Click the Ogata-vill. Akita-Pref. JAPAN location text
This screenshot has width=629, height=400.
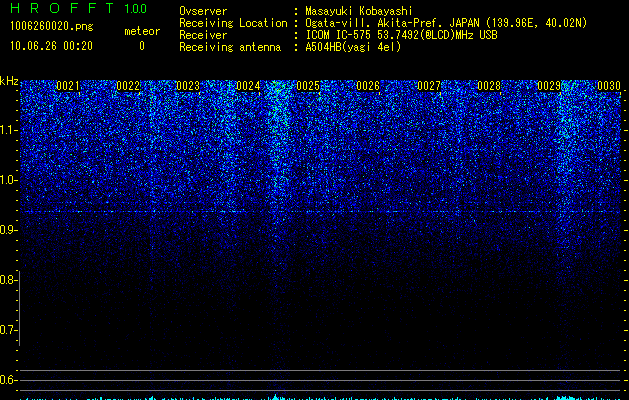[x=446, y=23]
